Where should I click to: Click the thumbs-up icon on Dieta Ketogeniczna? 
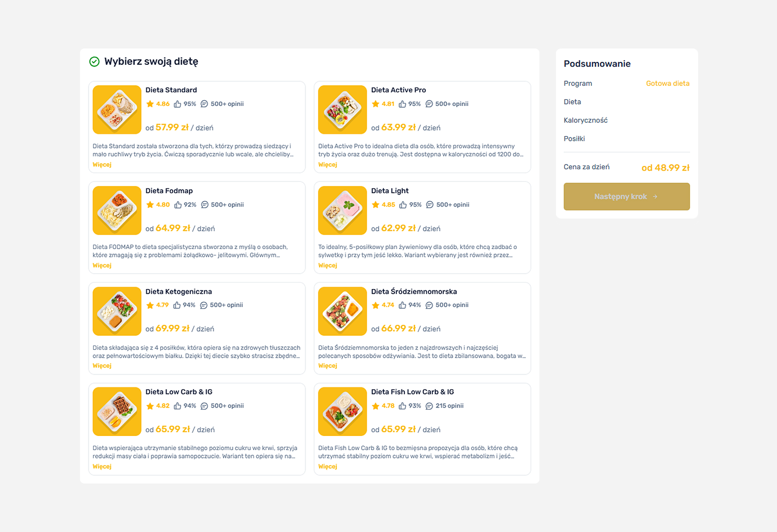177,305
